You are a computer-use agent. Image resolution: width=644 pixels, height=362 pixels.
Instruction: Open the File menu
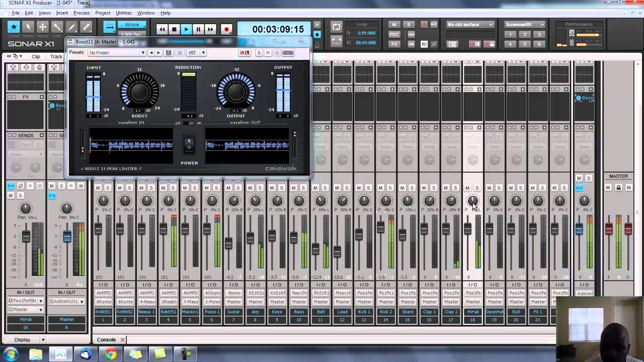coord(16,13)
